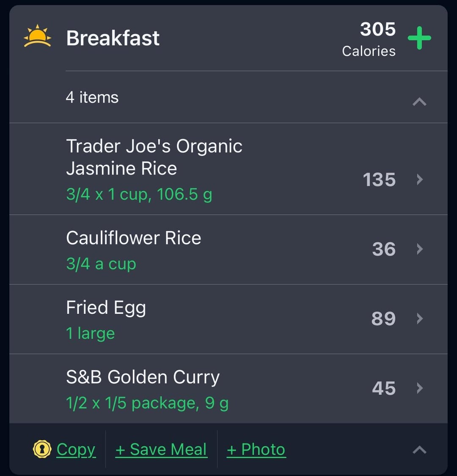
Task: Toggle the 4 items row
Action: click(228, 97)
